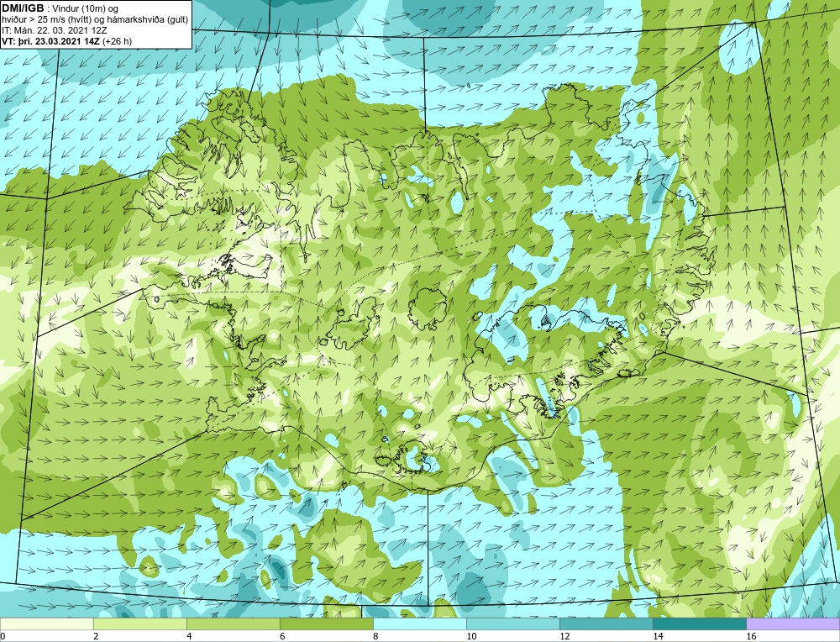Click the 'IT: Mán. 22. 03. 2021 12Z' line
The width and height of the screenshot is (840, 642).
click(x=55, y=30)
